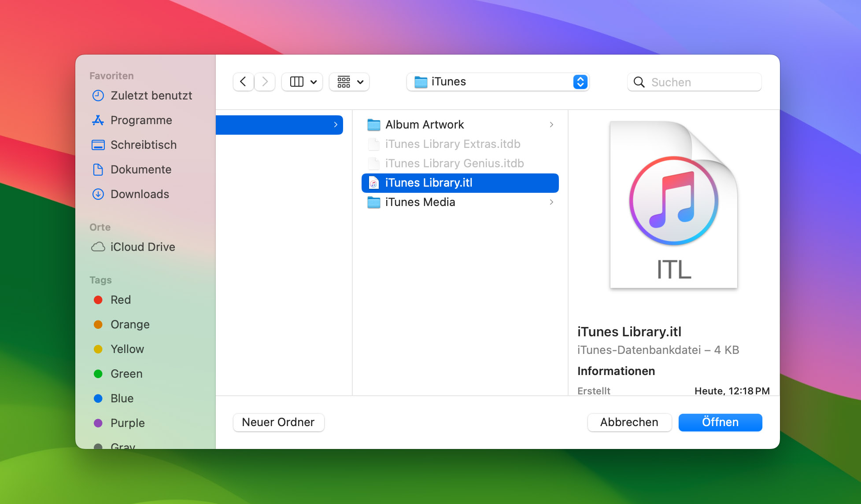This screenshot has height=504, width=861.
Task: Click the iTunes Library.itl preview title
Action: [x=629, y=331]
